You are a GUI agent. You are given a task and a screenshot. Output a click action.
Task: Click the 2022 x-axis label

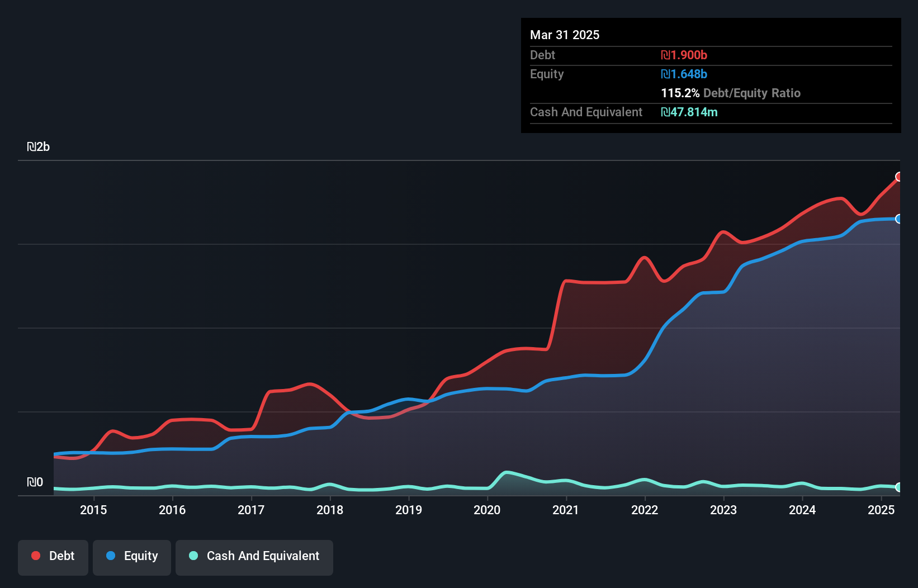point(645,510)
